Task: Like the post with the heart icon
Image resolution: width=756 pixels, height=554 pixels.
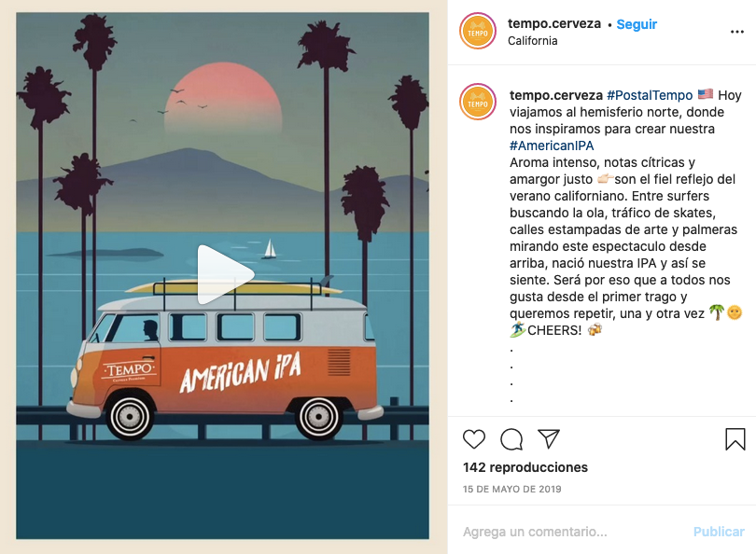Action: coord(474,439)
